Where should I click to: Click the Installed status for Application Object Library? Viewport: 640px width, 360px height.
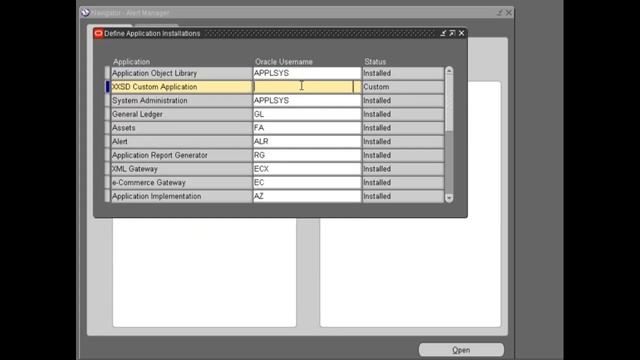click(403, 73)
